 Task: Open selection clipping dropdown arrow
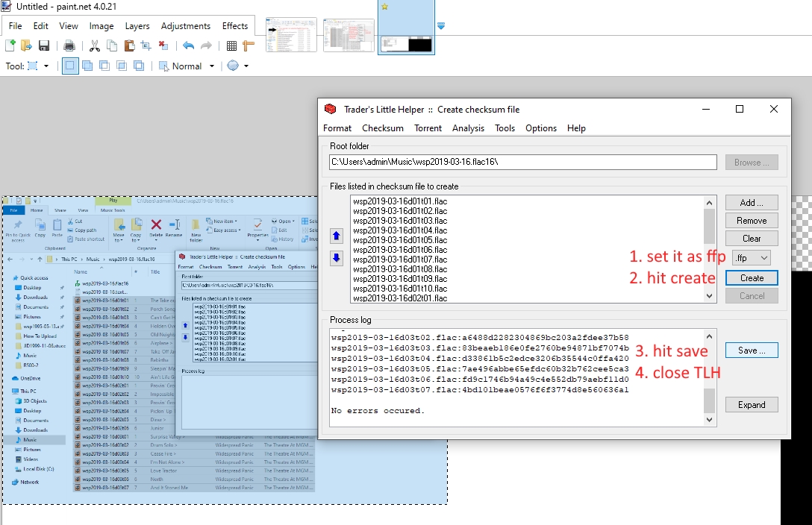(x=246, y=66)
